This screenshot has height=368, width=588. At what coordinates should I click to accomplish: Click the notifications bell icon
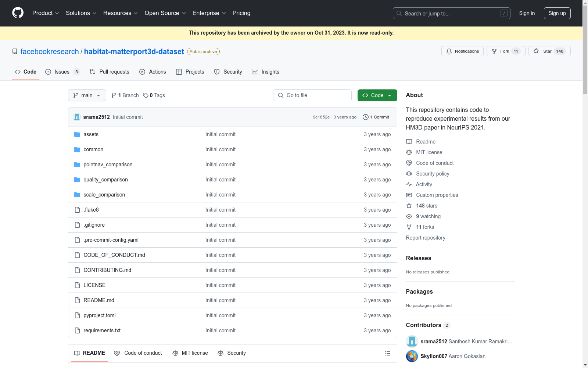449,51
